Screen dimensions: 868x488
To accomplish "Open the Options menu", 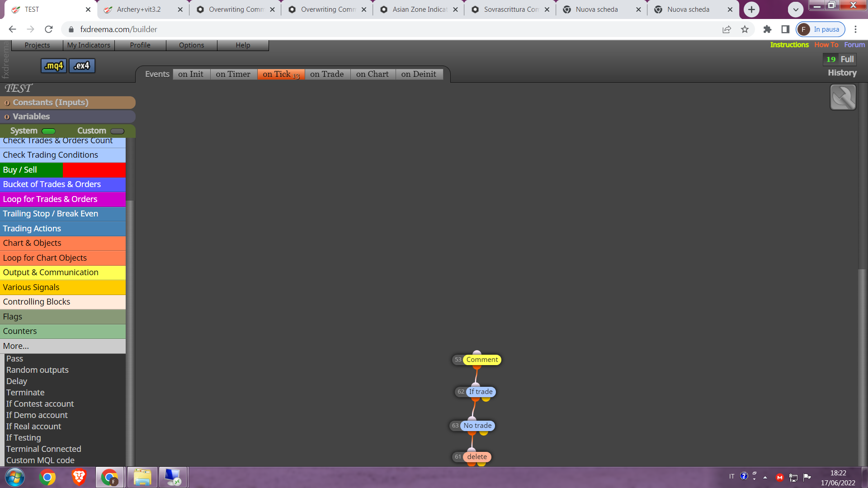I will point(191,45).
